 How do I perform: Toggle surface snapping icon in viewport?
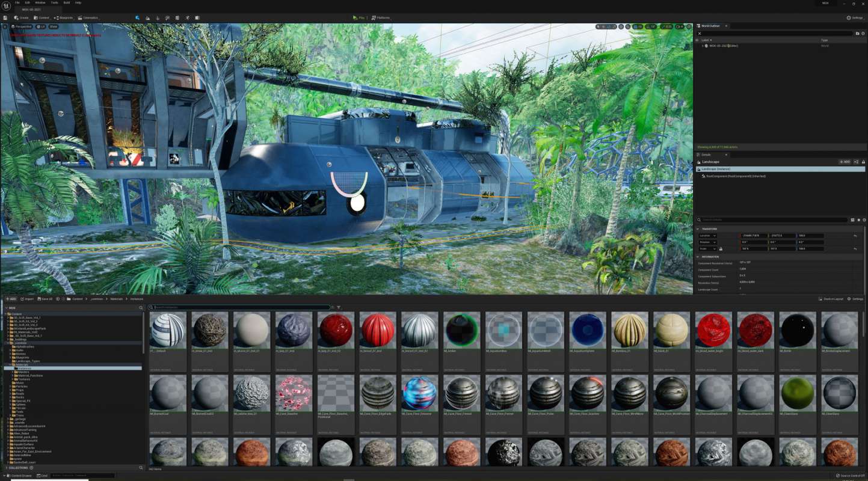pyautogui.click(x=628, y=26)
